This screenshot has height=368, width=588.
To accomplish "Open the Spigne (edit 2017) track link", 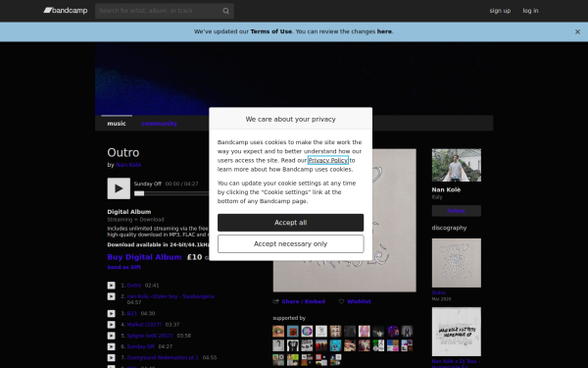I will pyautogui.click(x=150, y=336).
